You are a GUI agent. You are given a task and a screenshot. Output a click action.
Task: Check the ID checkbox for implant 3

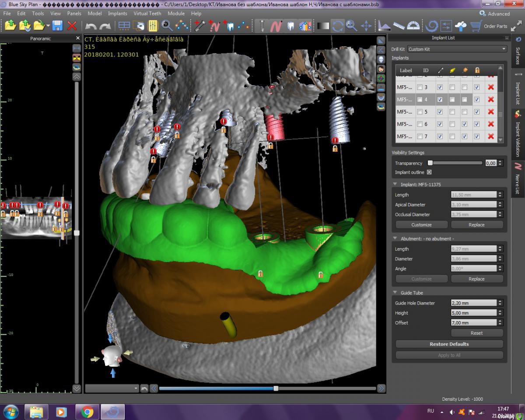(420, 87)
